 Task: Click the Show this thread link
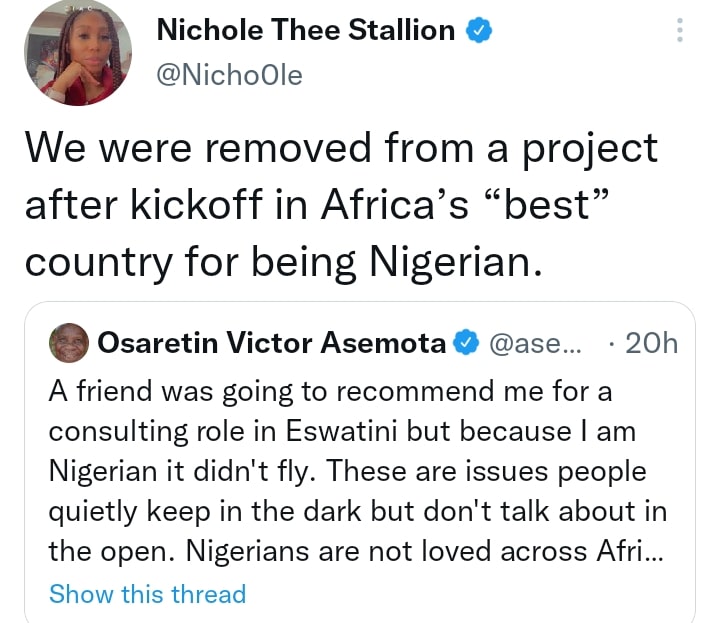[147, 593]
